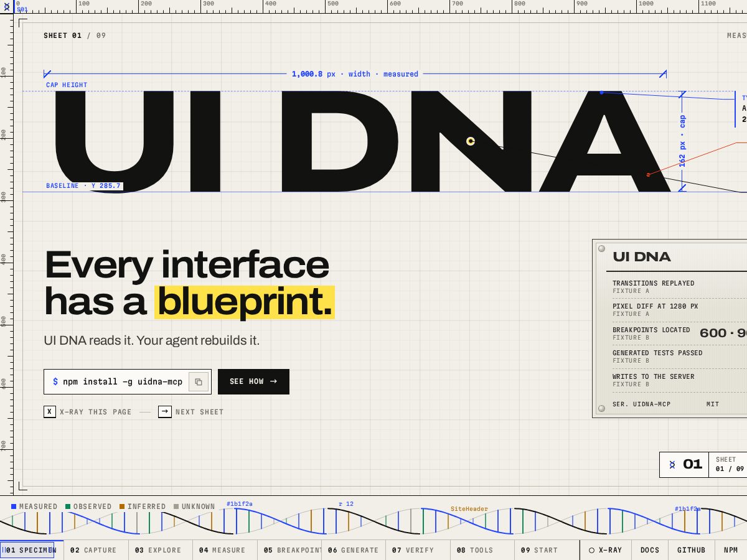Click the blue MEASURED legend square
Screen dimensions: 747x560
14,506
